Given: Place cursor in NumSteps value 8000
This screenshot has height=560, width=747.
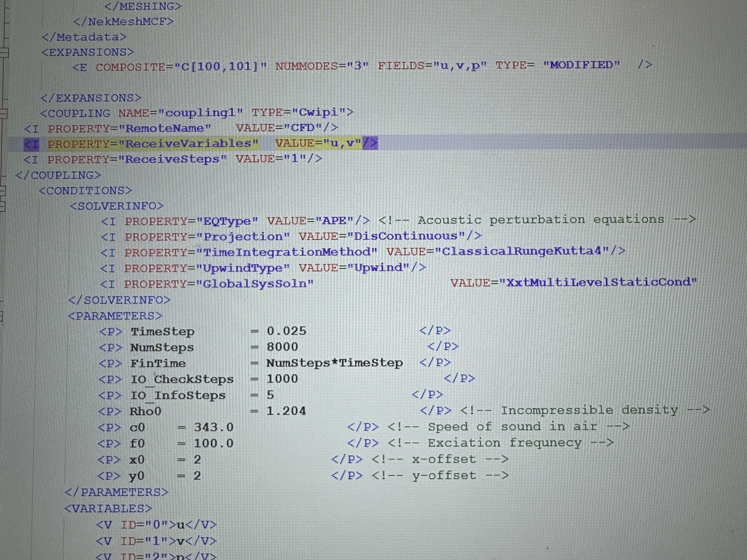Looking at the screenshot, I should (x=282, y=347).
